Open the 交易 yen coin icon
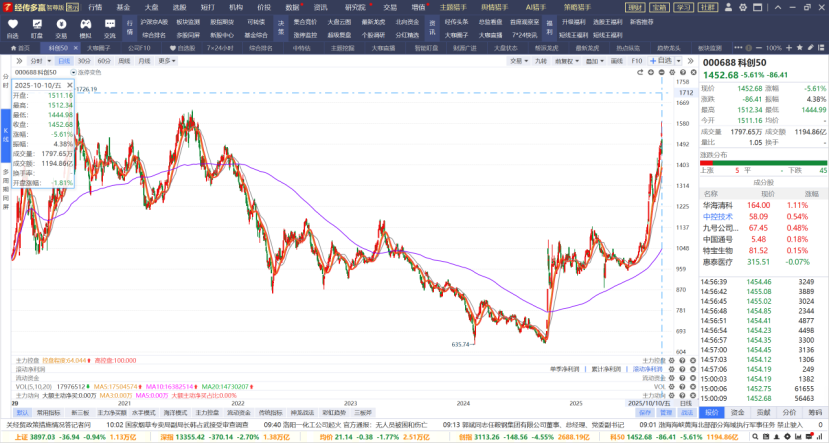830x444 pixels. point(61,24)
